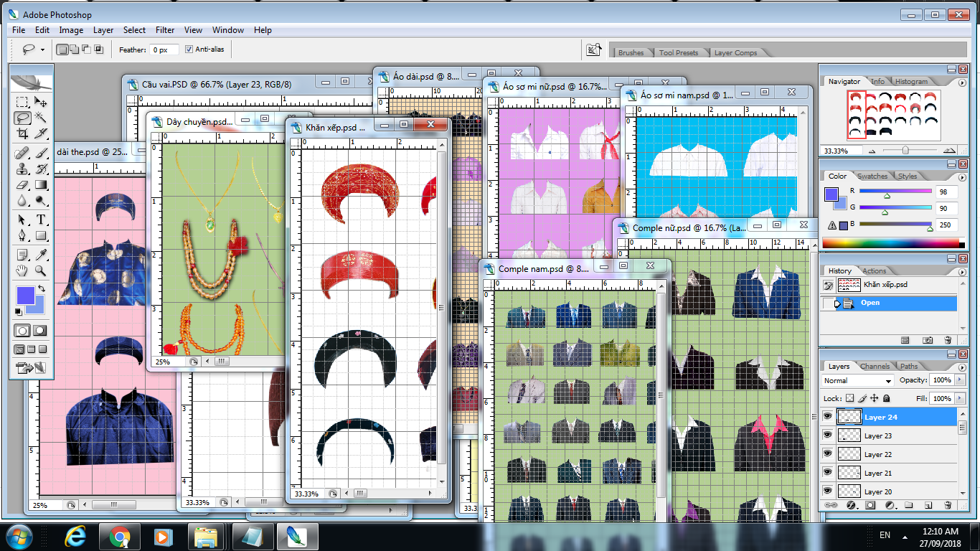Toggle visibility of Layer 22

click(827, 454)
